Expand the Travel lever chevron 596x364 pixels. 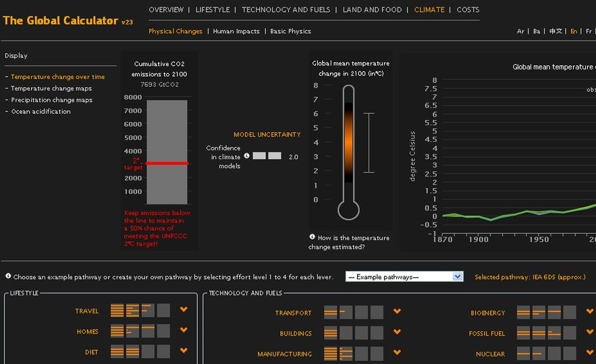[184, 310]
